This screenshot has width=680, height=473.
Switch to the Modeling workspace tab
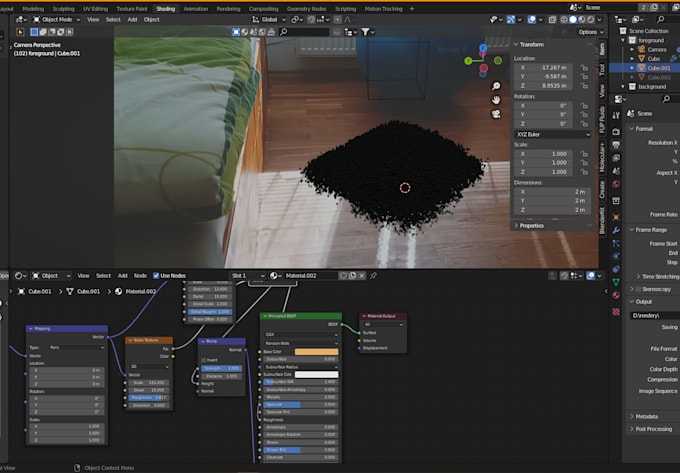coord(33,9)
